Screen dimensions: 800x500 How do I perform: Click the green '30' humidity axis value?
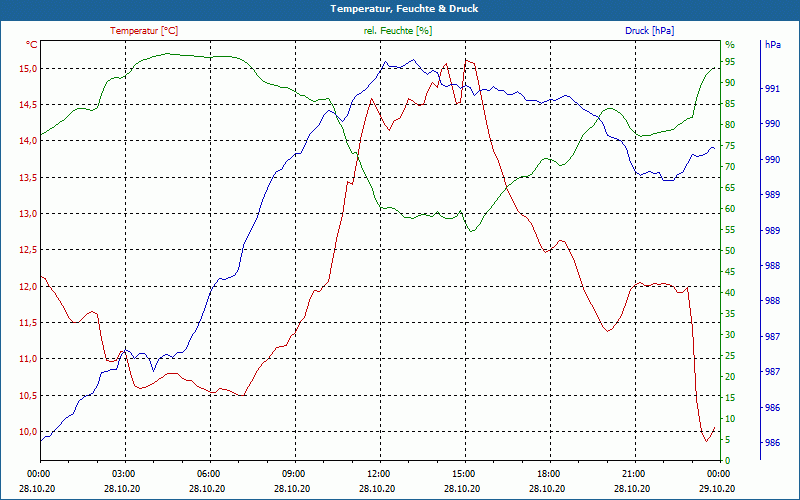tap(730, 335)
